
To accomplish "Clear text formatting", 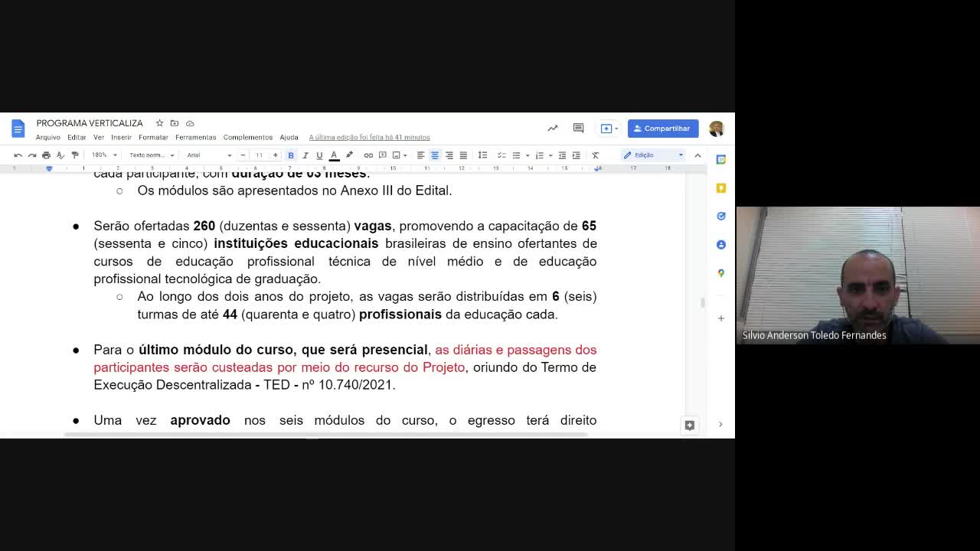I will [x=596, y=155].
